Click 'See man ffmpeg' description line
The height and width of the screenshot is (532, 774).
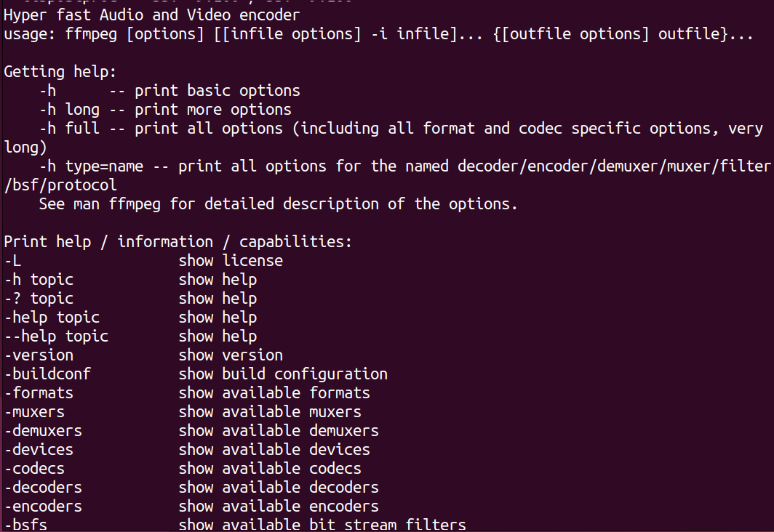click(279, 204)
